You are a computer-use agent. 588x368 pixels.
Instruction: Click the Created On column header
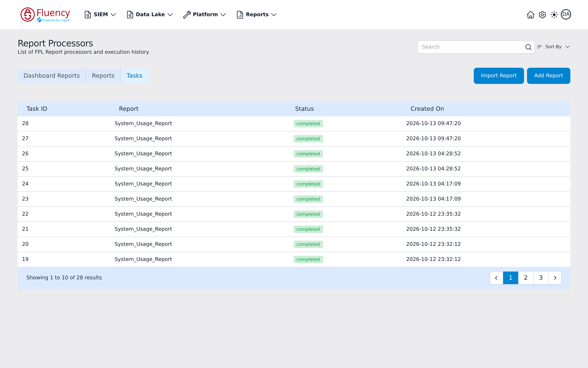(427, 109)
